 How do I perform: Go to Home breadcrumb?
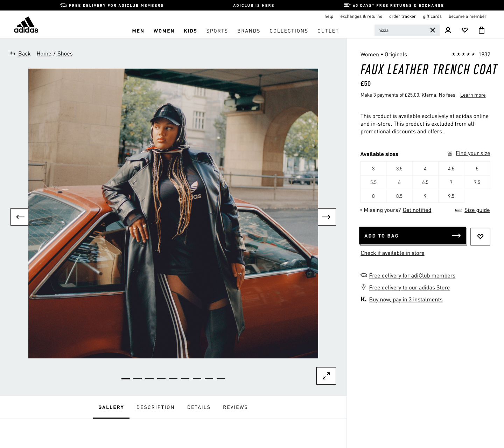(44, 54)
